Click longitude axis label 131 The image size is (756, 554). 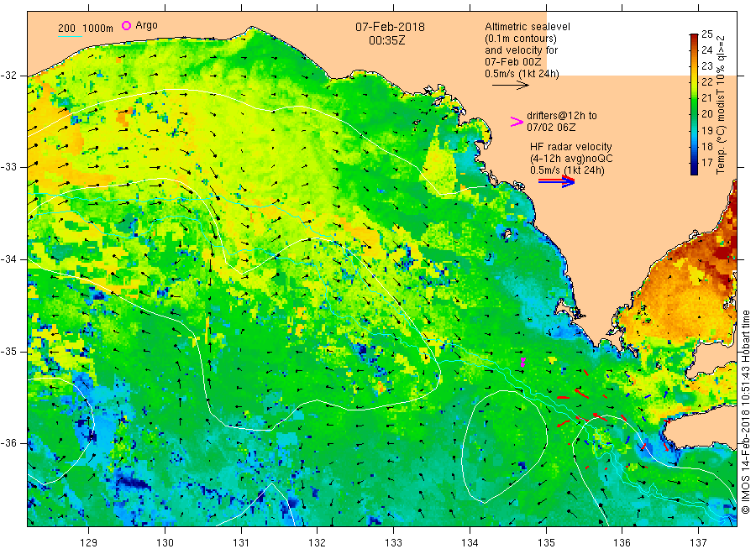click(x=241, y=543)
